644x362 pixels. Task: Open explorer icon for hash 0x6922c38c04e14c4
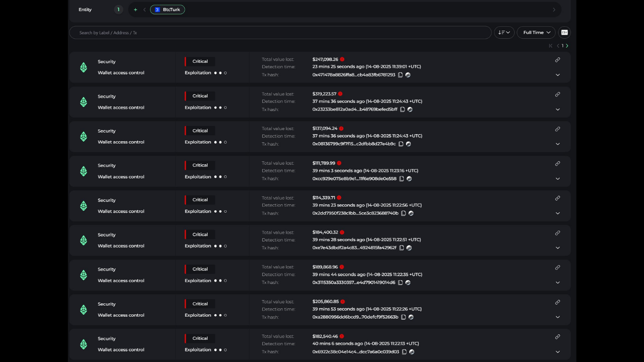coord(412,352)
